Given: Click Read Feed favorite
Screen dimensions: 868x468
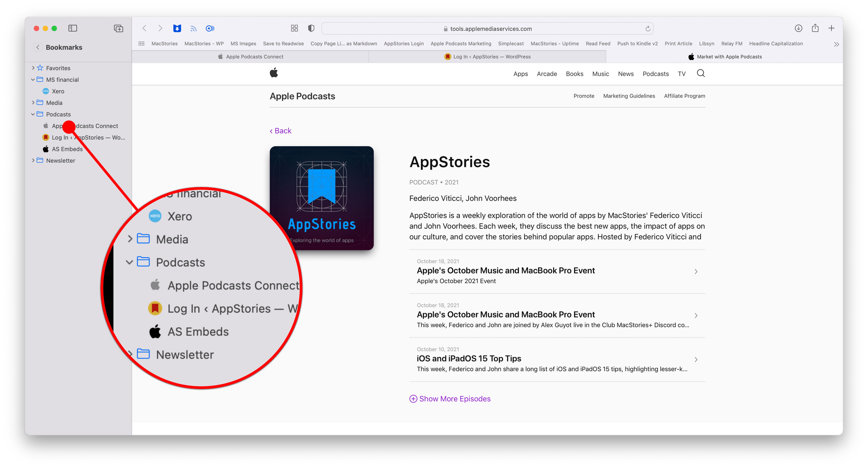Looking at the screenshot, I should (598, 44).
